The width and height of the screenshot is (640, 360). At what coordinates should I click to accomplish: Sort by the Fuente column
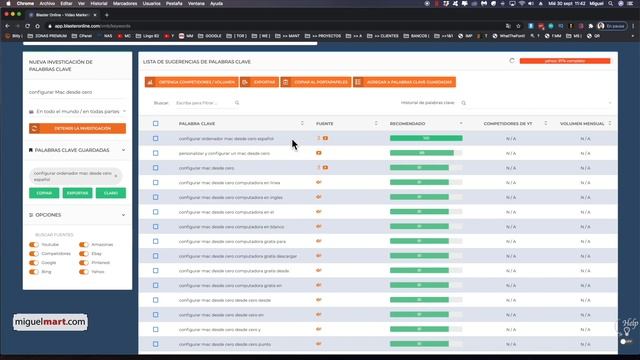click(376, 123)
